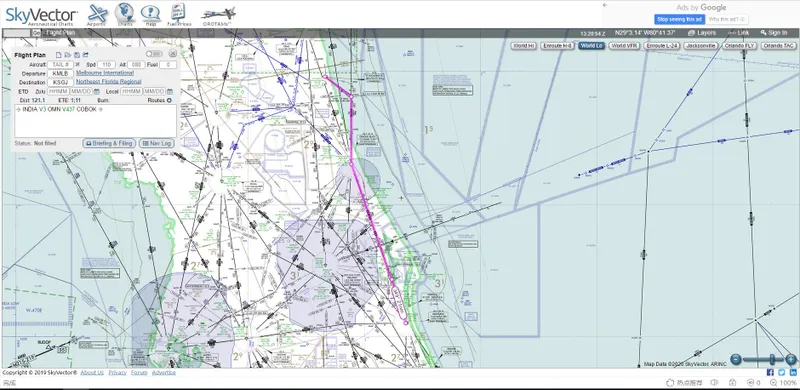Open the DROTAMs drone icon
800x390 pixels.
[218, 15]
